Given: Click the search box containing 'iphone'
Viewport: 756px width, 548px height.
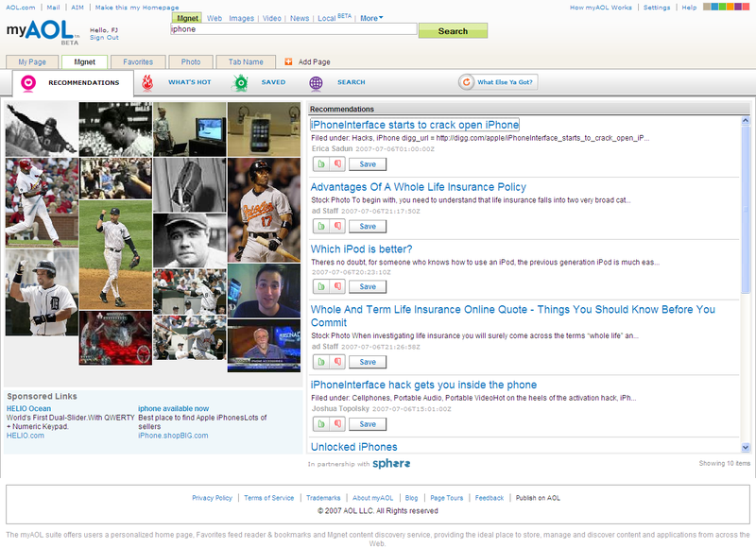Looking at the screenshot, I should (x=294, y=29).
